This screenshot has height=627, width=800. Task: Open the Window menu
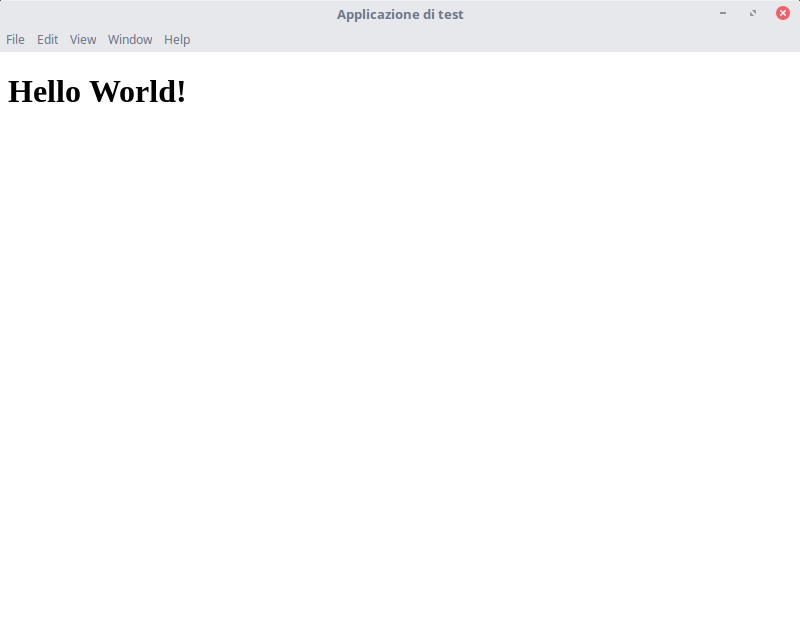[x=130, y=40]
